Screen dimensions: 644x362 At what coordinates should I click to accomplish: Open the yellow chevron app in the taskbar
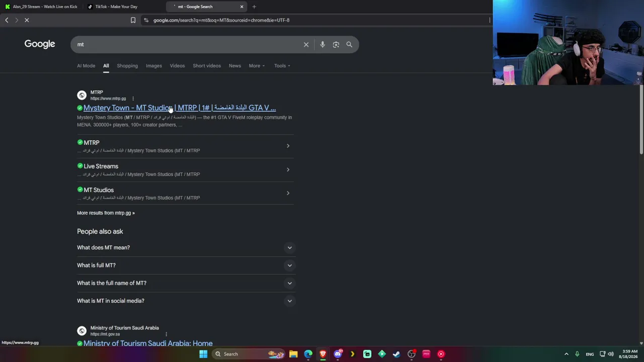click(352, 354)
